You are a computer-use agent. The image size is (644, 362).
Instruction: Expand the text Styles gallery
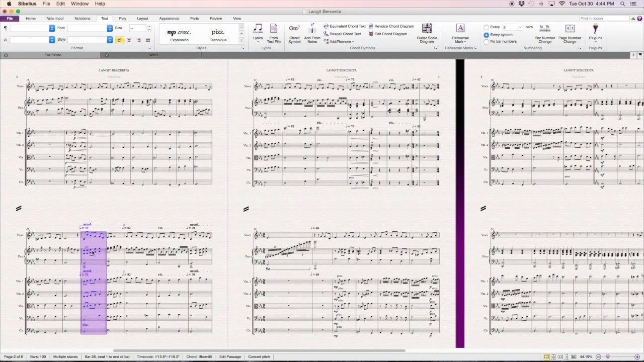coord(242,41)
